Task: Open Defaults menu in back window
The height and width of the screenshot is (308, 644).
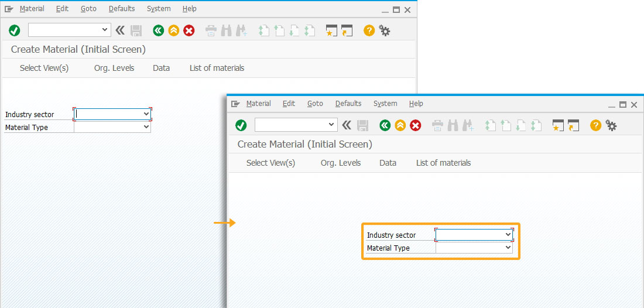Action: tap(122, 9)
